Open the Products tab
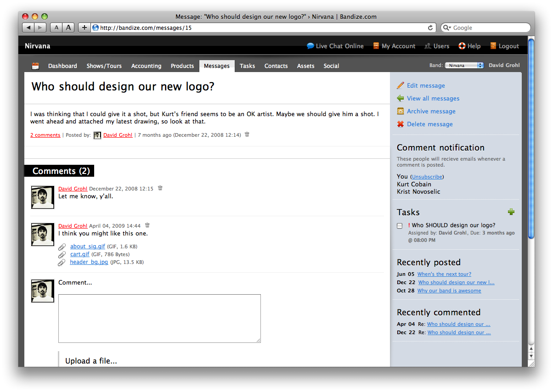The height and width of the screenshot is (392, 553). [182, 66]
